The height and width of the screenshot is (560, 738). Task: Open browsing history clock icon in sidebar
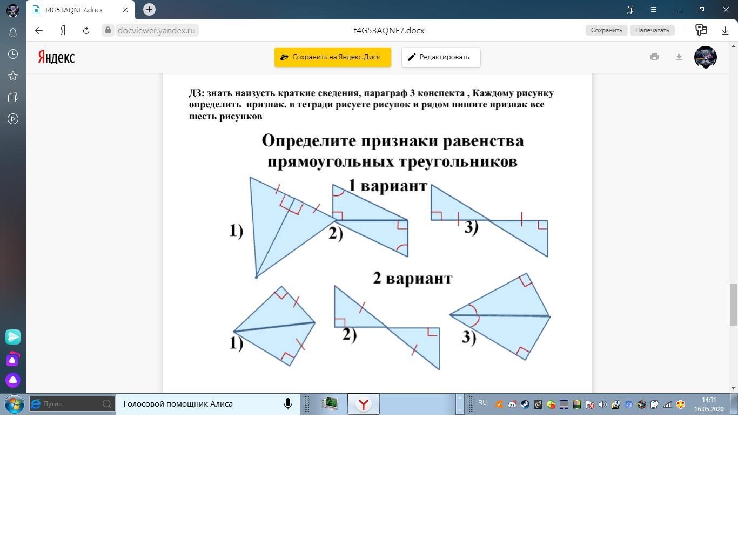13,54
